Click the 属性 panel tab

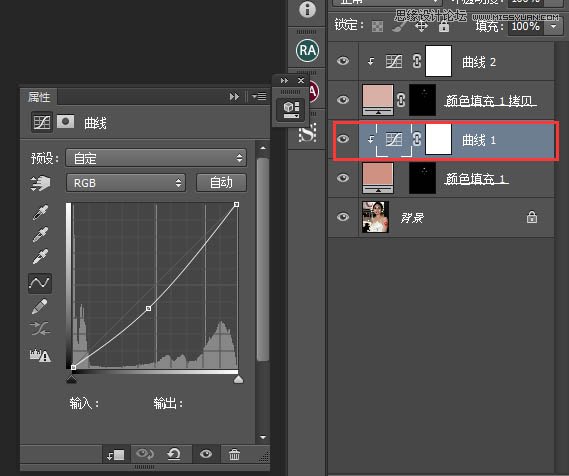[39, 97]
